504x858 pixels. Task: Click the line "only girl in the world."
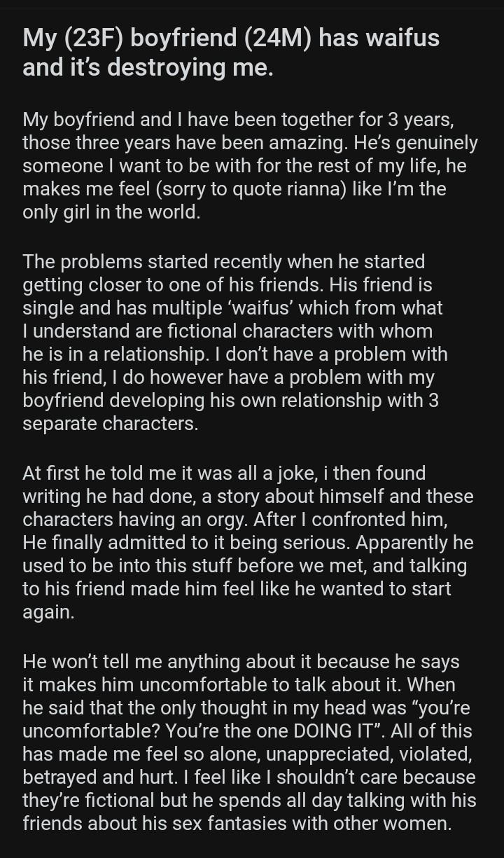[x=111, y=213]
